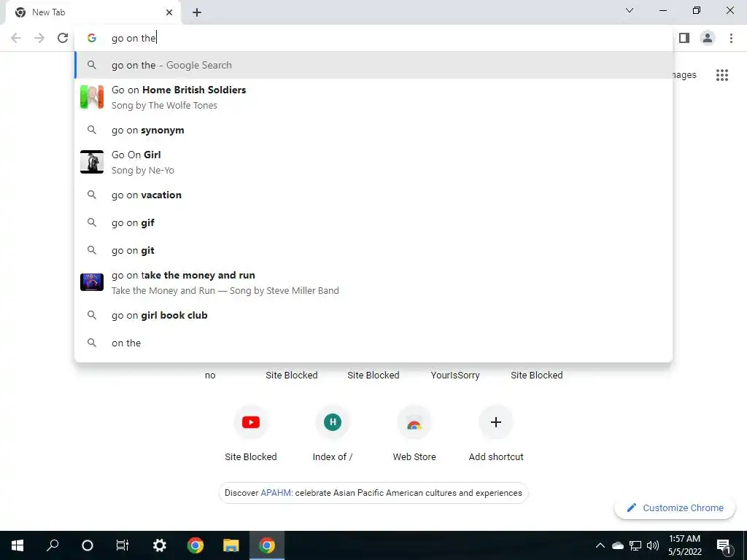747x560 pixels.
Task: Open volume speaker tray icon
Action: pyautogui.click(x=653, y=545)
